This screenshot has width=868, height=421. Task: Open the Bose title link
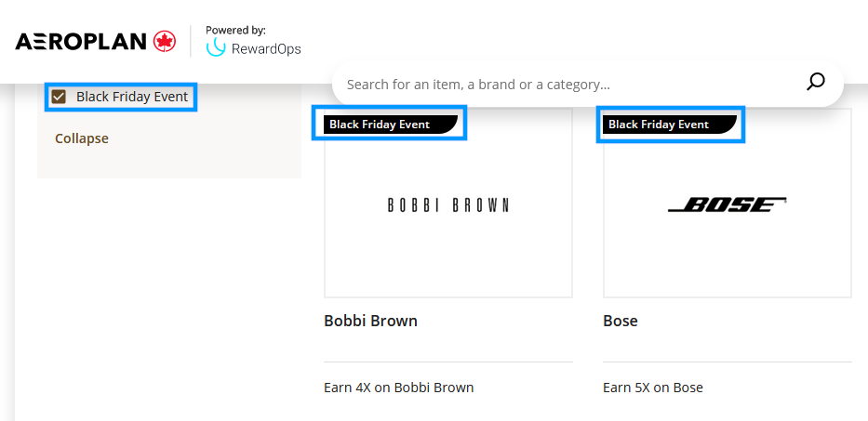620,321
